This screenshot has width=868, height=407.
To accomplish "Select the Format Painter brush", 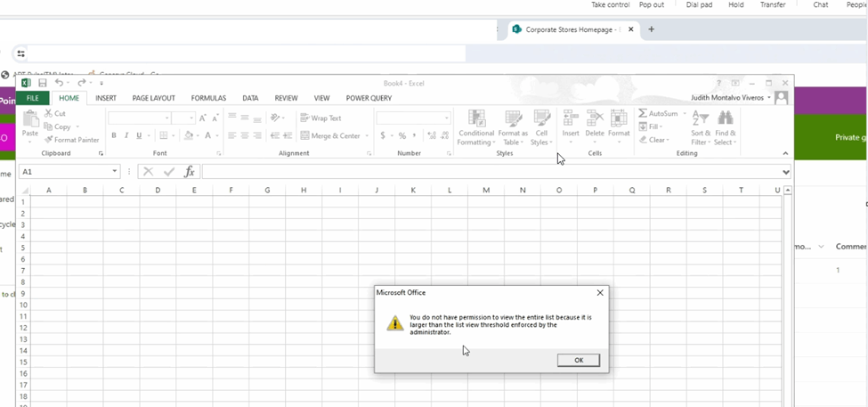I will click(48, 140).
